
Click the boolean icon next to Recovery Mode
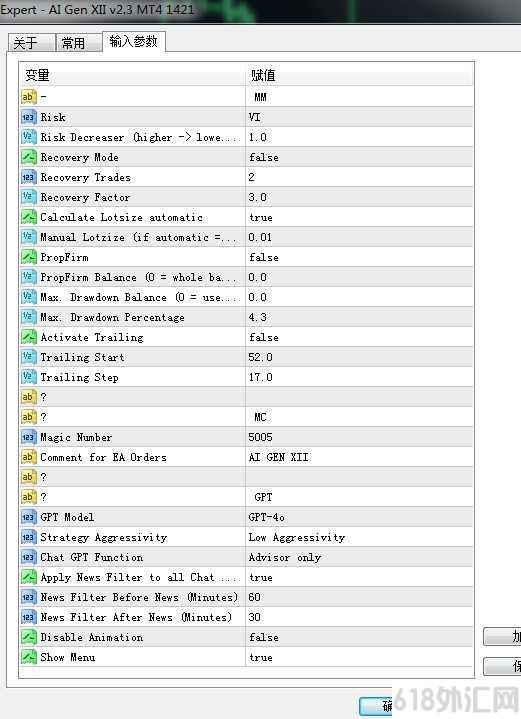click(x=28, y=157)
